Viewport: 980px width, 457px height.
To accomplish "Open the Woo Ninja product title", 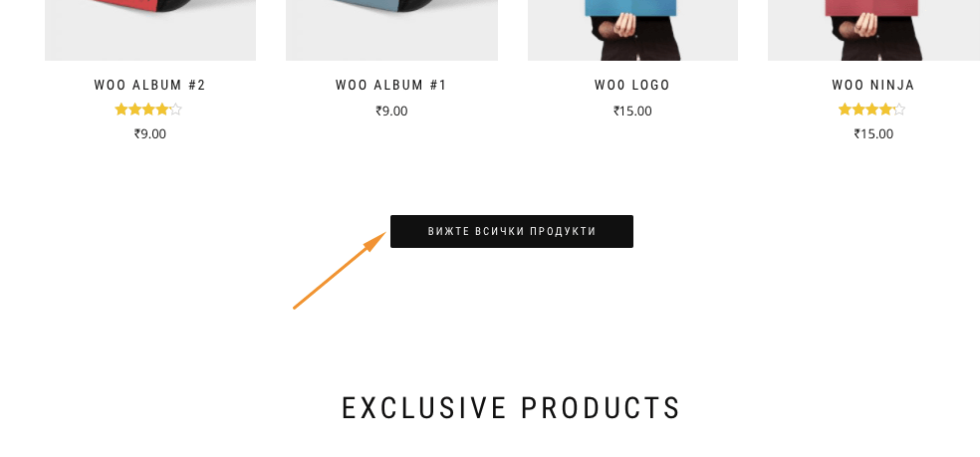I will click(x=873, y=85).
